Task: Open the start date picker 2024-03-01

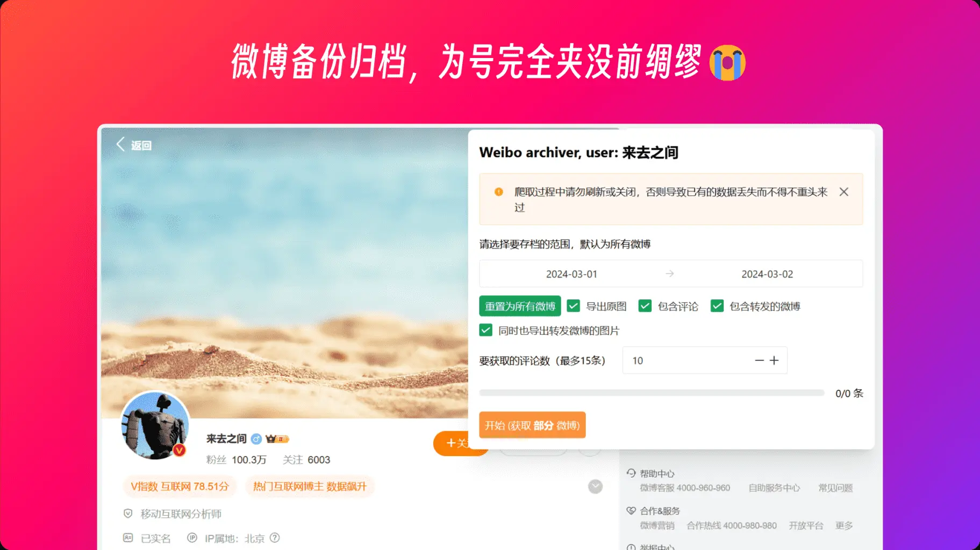Action: pos(571,274)
